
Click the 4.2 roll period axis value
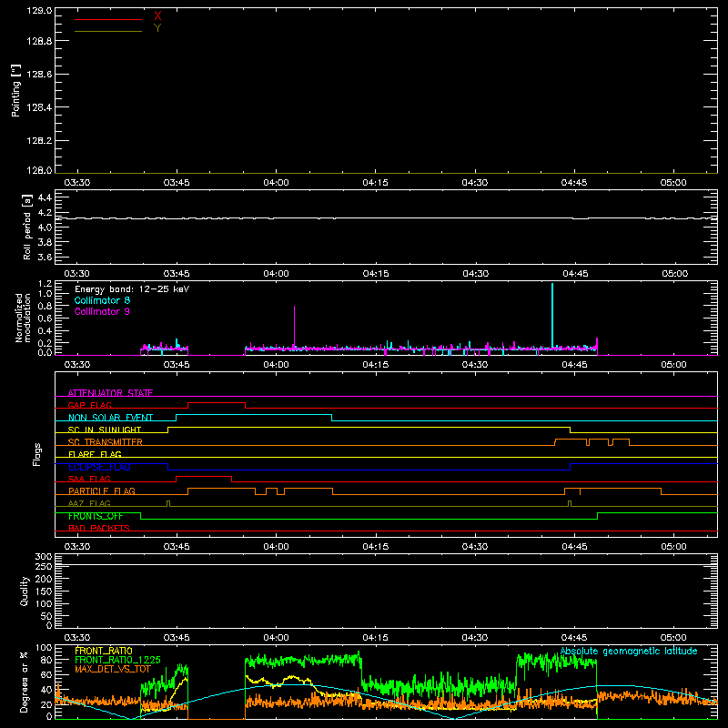tap(45, 213)
